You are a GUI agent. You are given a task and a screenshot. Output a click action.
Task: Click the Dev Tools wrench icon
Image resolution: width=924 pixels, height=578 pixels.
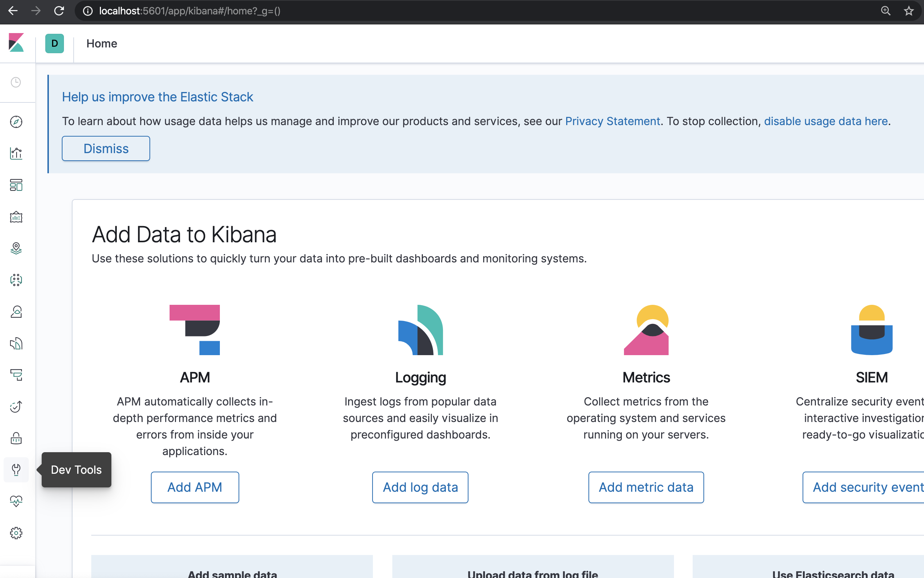(x=16, y=469)
